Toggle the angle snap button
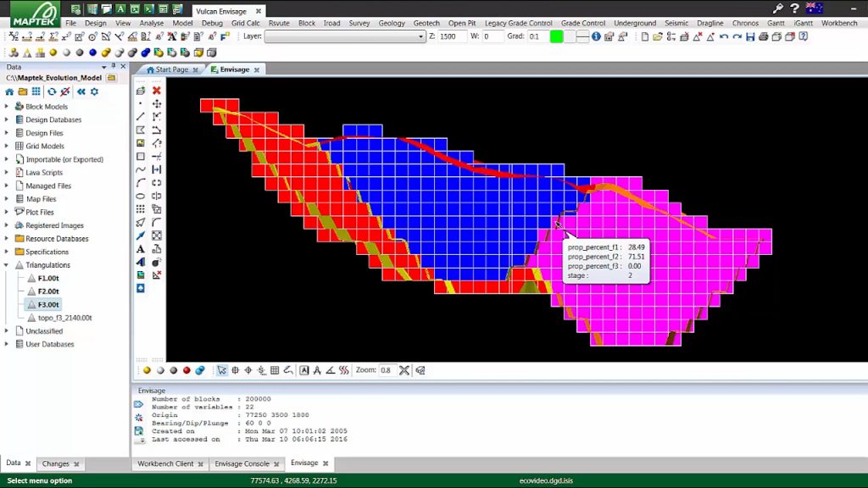The height and width of the screenshot is (488, 868). click(331, 370)
